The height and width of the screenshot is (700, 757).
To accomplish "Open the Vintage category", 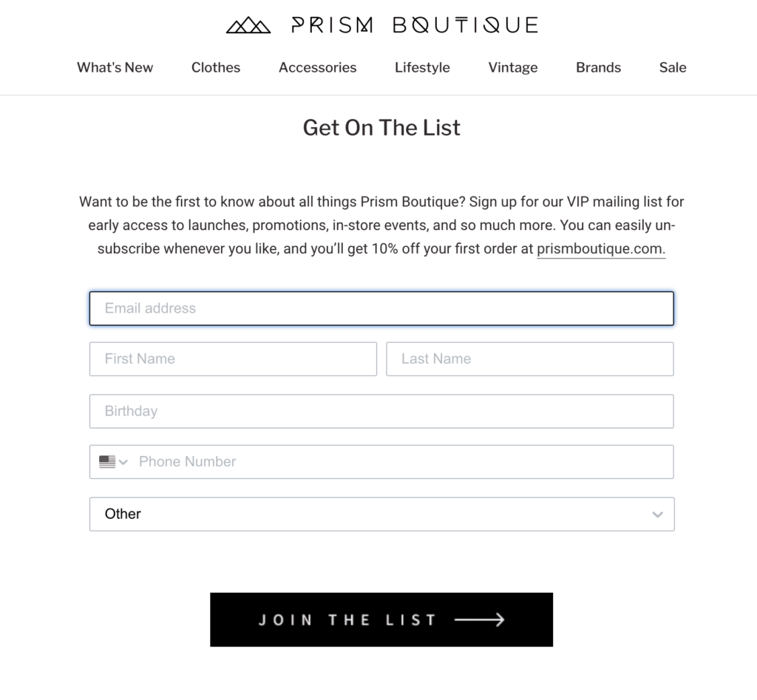I will (512, 67).
